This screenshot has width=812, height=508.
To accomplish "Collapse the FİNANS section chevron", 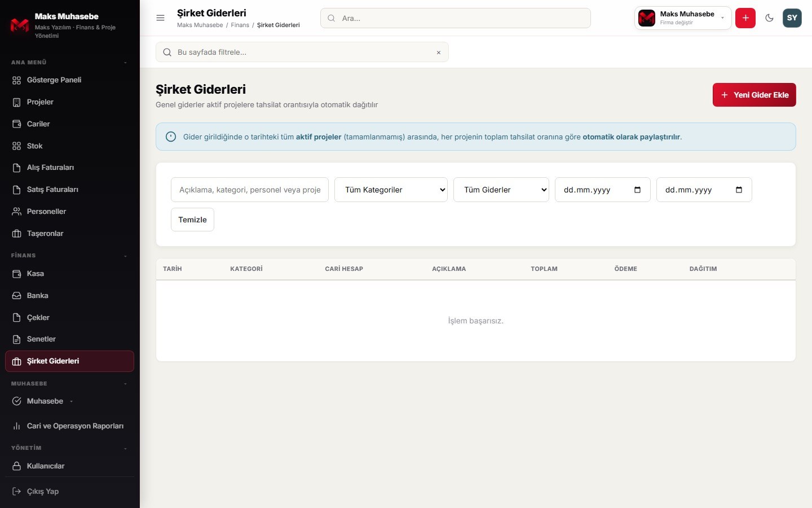I will pos(125,256).
